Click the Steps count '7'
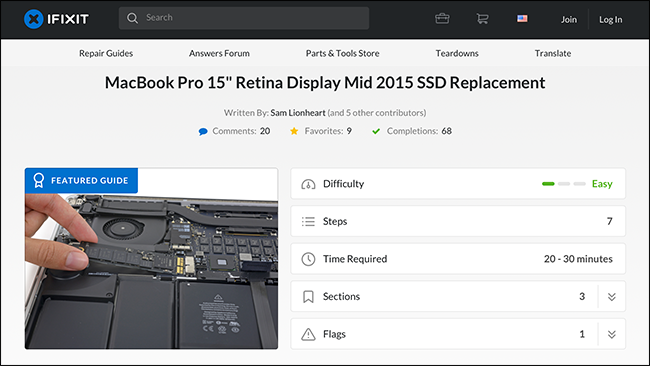Screen dimensions: 650x366 609,221
